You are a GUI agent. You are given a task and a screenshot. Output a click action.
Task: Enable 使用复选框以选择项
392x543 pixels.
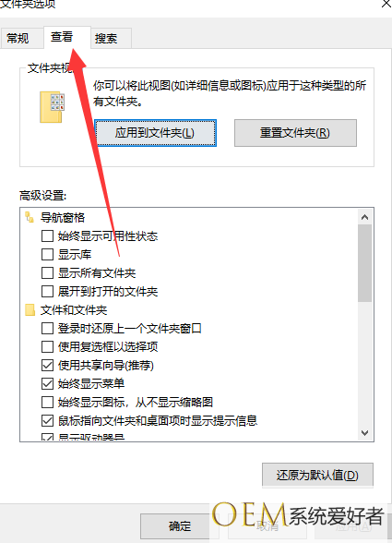47,346
